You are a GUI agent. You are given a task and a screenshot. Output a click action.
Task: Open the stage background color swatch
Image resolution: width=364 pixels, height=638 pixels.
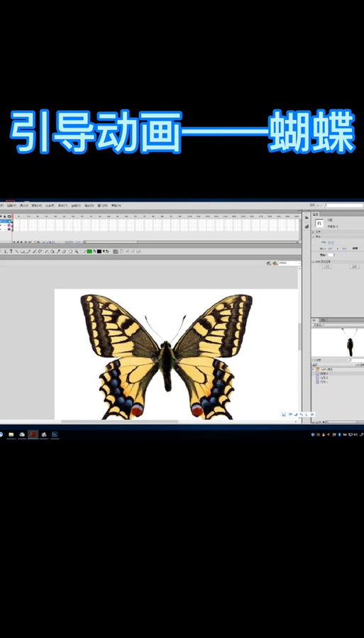(331, 255)
